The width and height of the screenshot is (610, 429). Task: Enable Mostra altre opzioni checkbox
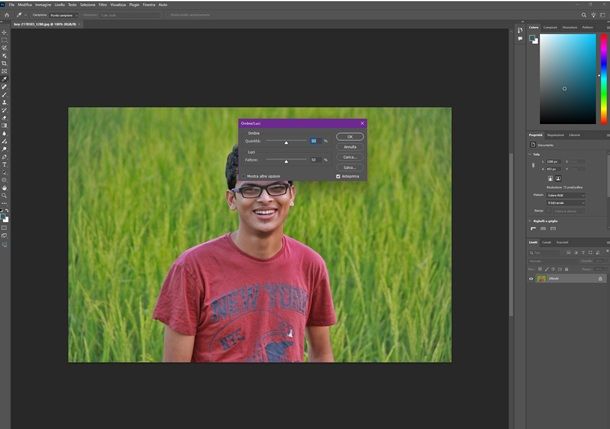(x=243, y=176)
